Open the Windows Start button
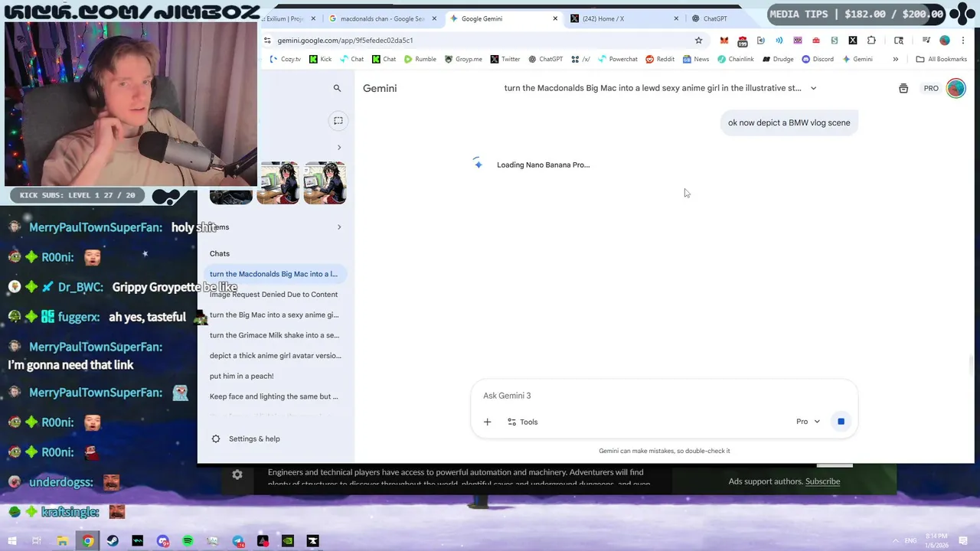Screen dimensions: 980x551 11,541
